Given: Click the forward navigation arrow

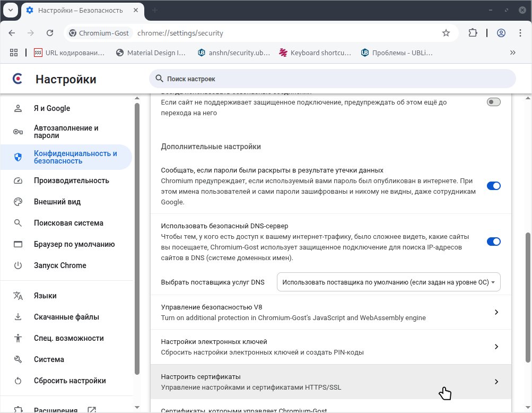Looking at the screenshot, I should click(30, 32).
